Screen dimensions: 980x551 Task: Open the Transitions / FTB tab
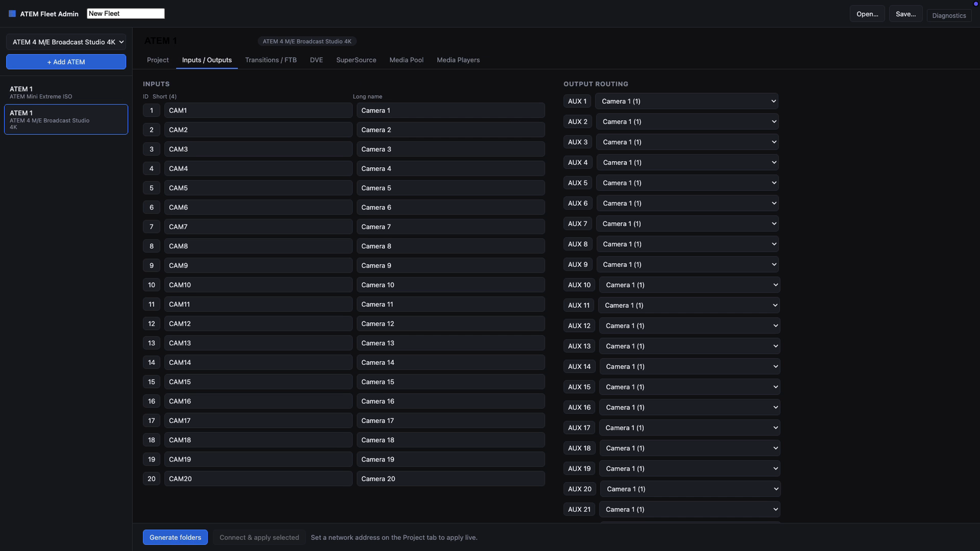coord(271,60)
